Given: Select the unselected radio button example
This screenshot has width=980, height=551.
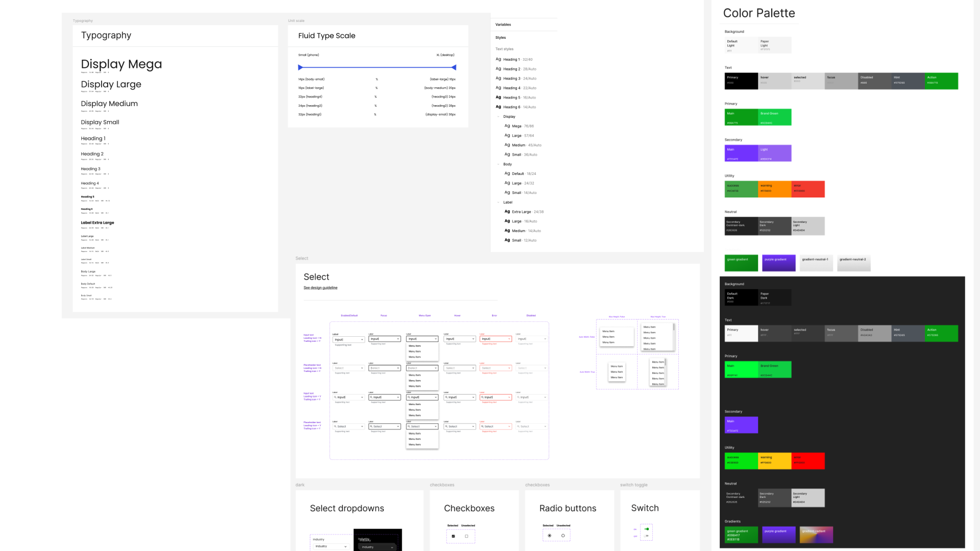Looking at the screenshot, I should pos(563,536).
